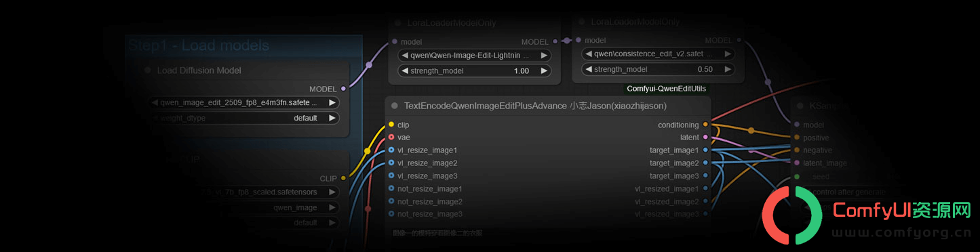Select the not_resize_image1 input port
Screen dimensions: 980x252
tap(391, 188)
